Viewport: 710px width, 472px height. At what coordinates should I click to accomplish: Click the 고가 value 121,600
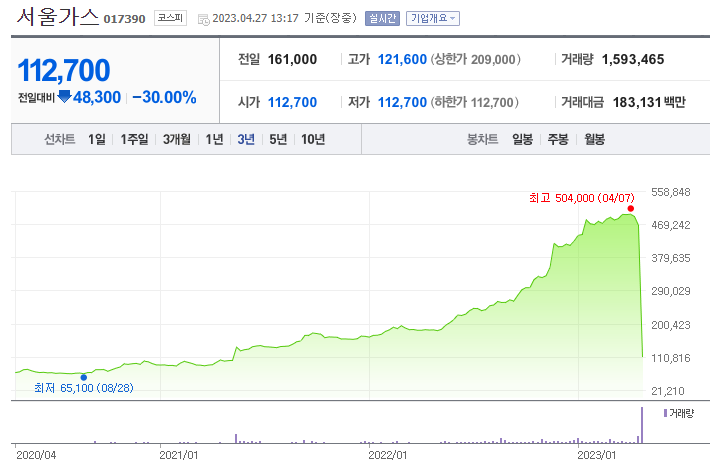tap(402, 59)
